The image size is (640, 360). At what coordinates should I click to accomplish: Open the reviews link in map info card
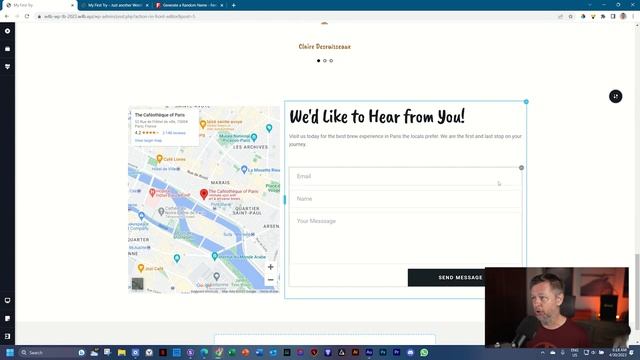(x=174, y=133)
